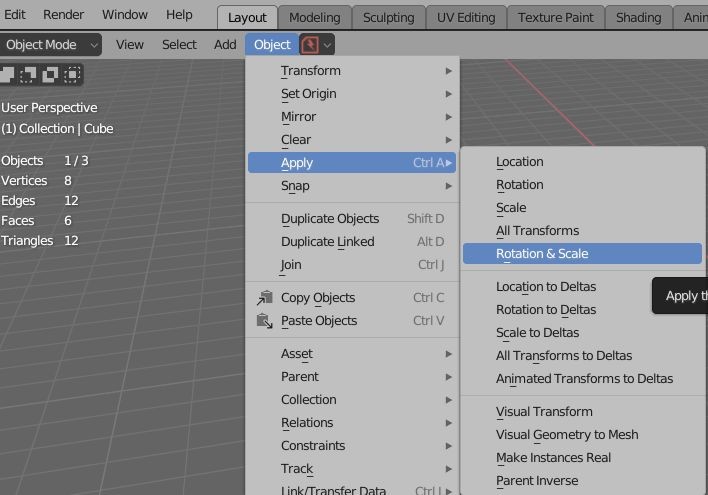The image size is (708, 495).
Task: Select Visual Geometry to Mesh
Action: pyautogui.click(x=582, y=435)
